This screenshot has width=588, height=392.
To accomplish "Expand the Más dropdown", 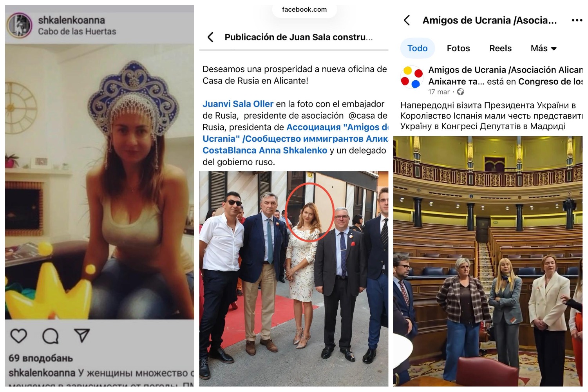I will (x=543, y=48).
